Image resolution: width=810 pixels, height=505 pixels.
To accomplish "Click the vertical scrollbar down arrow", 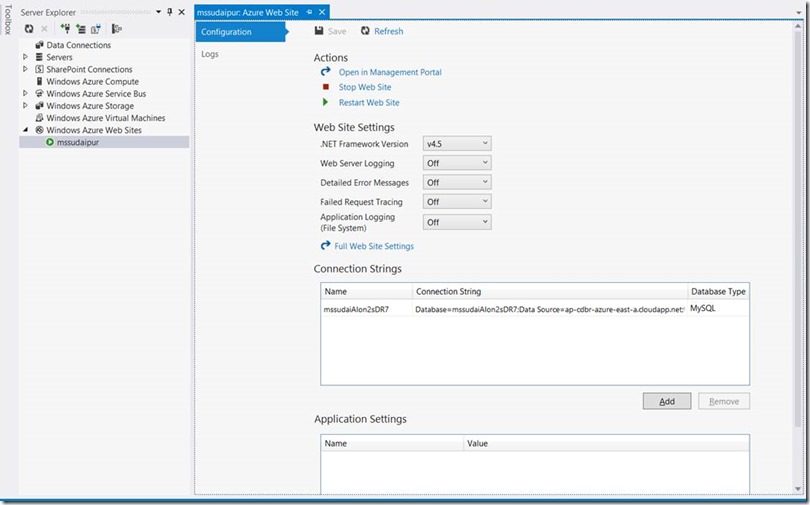I will coord(799,489).
